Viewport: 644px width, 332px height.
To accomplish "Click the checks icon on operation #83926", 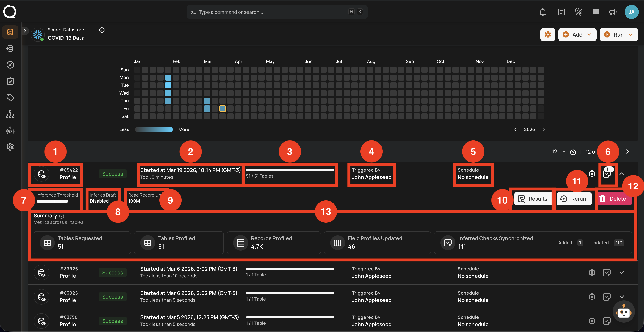I will coord(607,272).
